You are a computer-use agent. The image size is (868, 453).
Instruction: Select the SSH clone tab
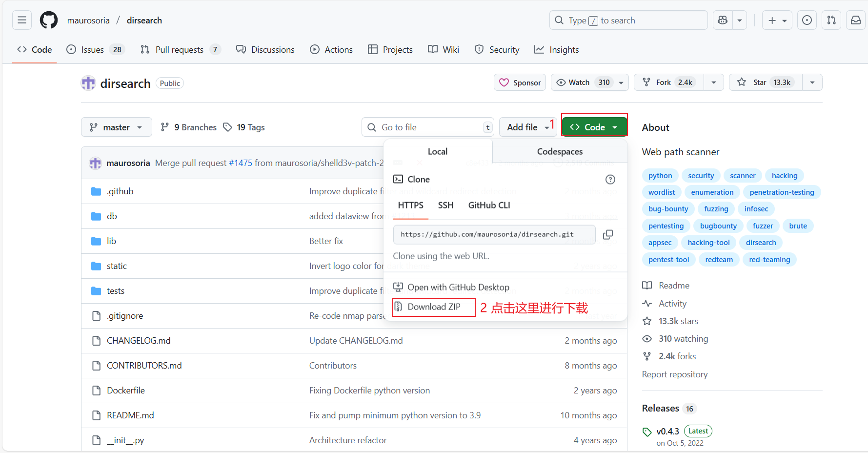click(x=445, y=206)
